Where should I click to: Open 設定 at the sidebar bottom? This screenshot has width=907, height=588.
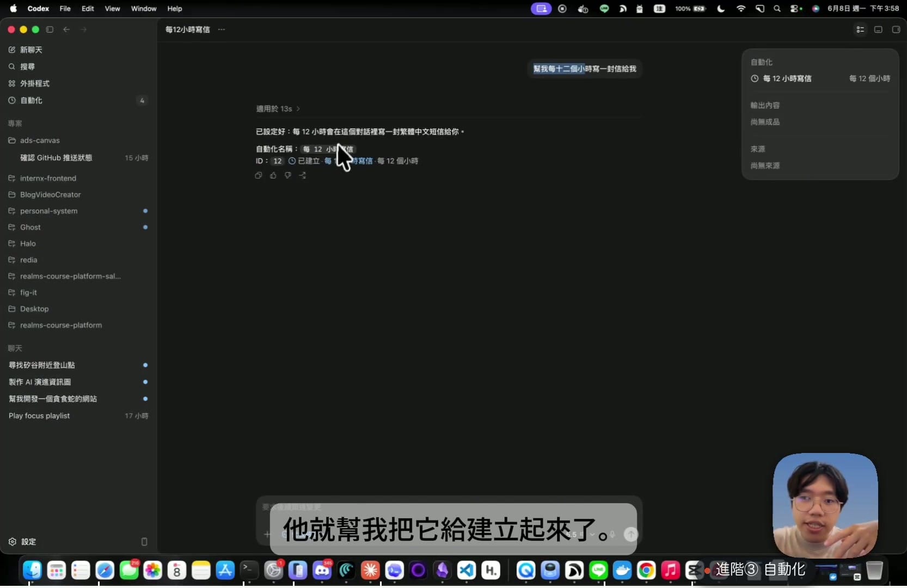tap(22, 542)
